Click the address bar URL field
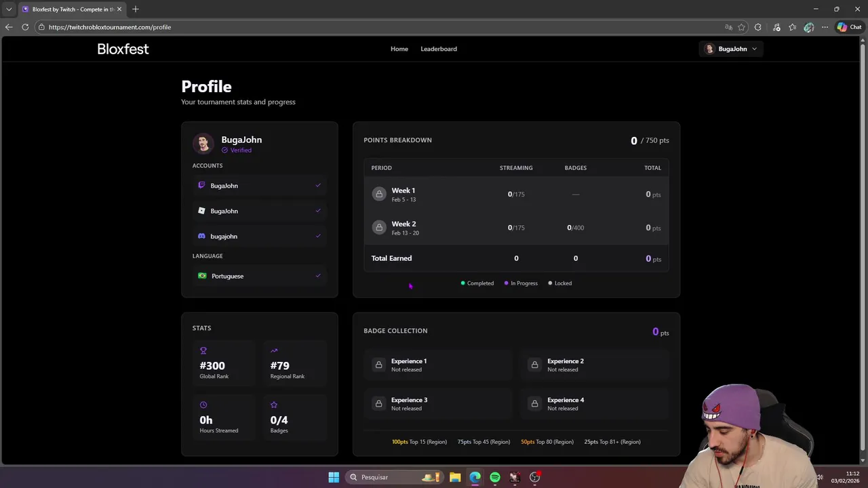 (380, 27)
